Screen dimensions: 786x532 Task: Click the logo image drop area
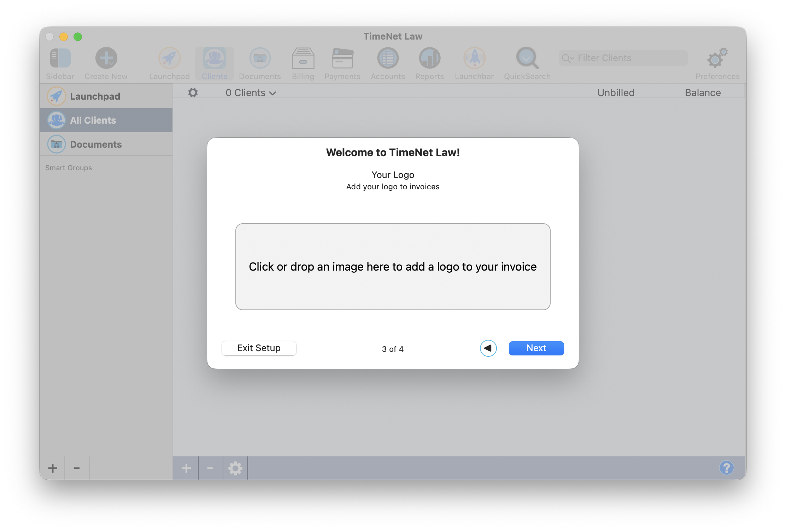393,267
